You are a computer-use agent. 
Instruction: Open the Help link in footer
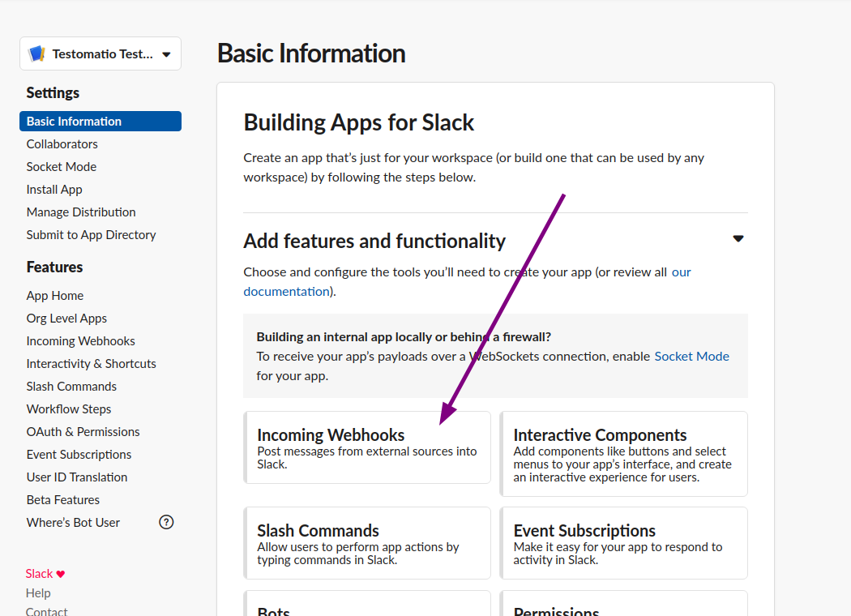pos(38,593)
